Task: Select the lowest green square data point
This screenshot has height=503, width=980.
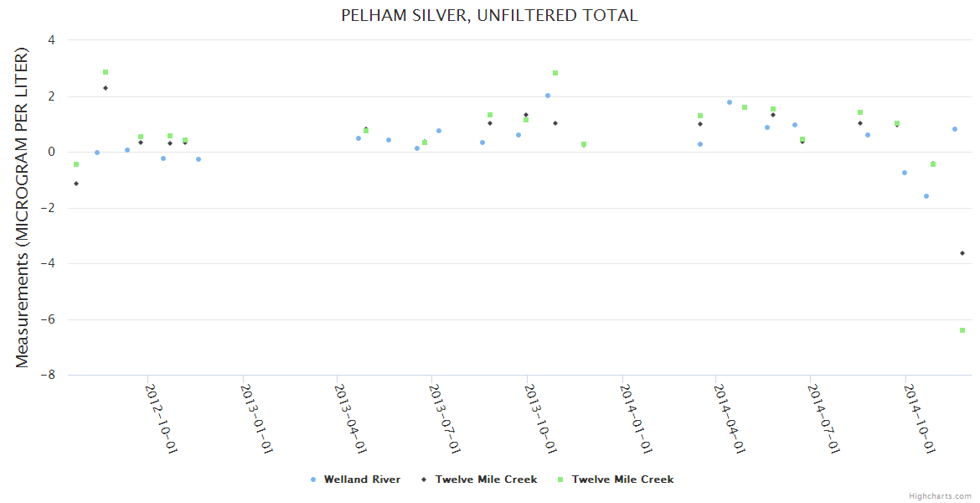Action: point(962,330)
